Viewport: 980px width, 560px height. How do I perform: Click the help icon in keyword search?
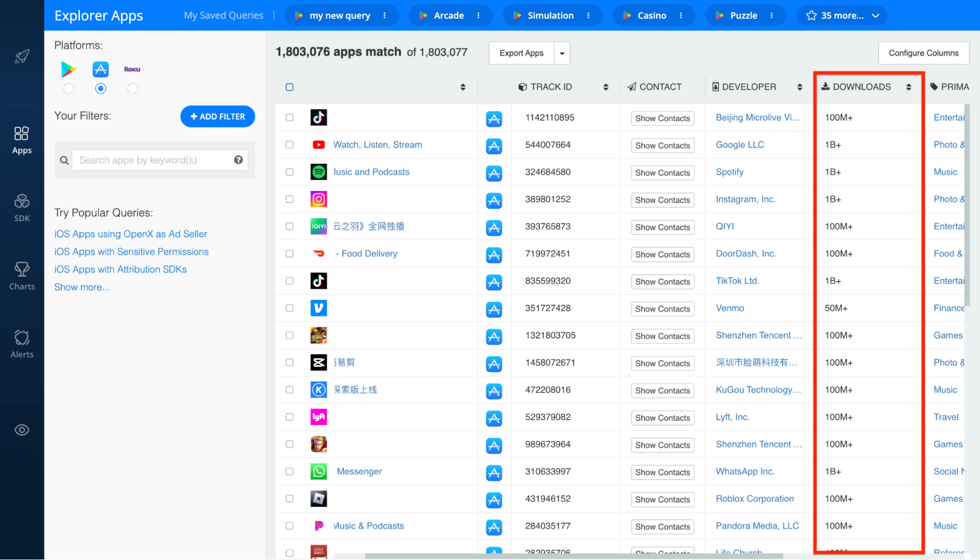238,160
